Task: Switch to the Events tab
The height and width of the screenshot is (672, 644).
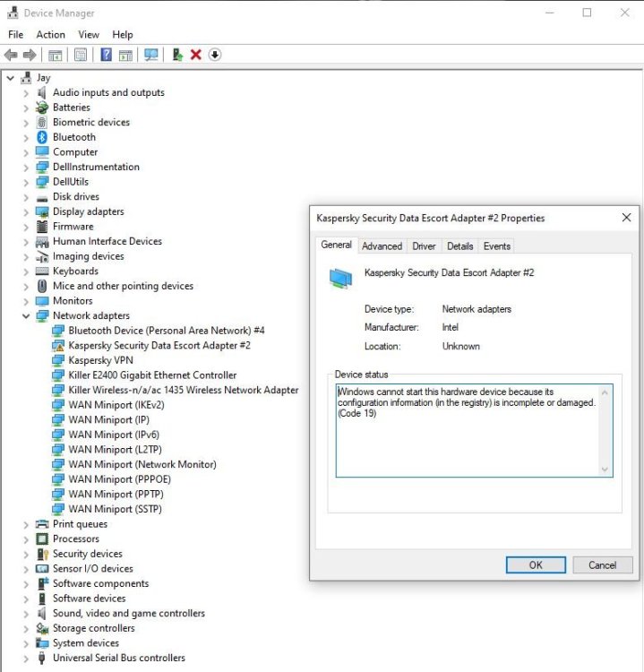Action: pyautogui.click(x=496, y=246)
